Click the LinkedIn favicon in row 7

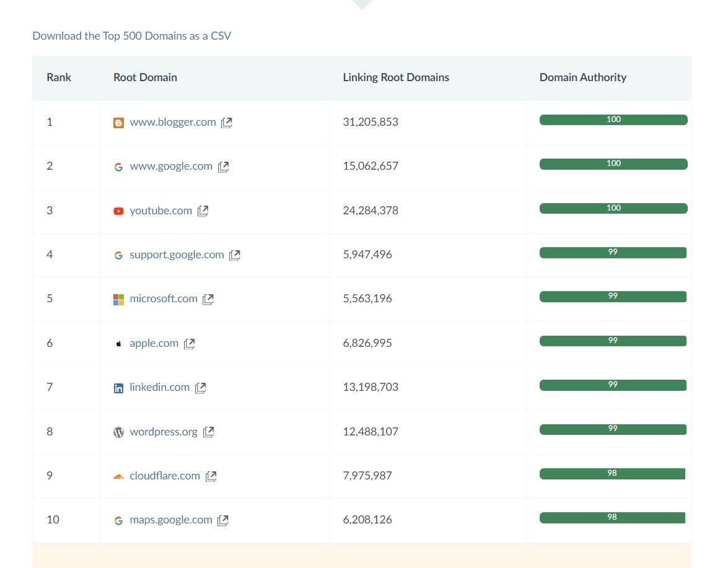(x=118, y=388)
